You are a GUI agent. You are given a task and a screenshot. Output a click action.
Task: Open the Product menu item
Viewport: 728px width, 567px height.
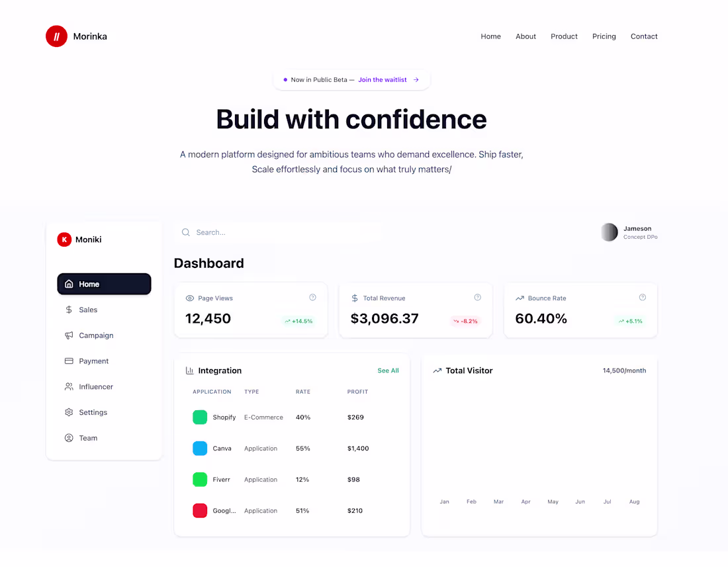564,36
